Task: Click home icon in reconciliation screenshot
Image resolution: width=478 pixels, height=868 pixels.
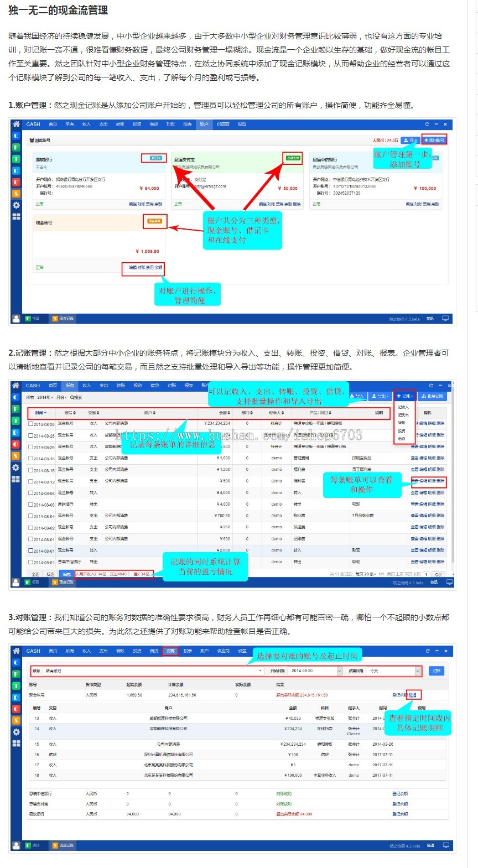Action: [x=16, y=651]
